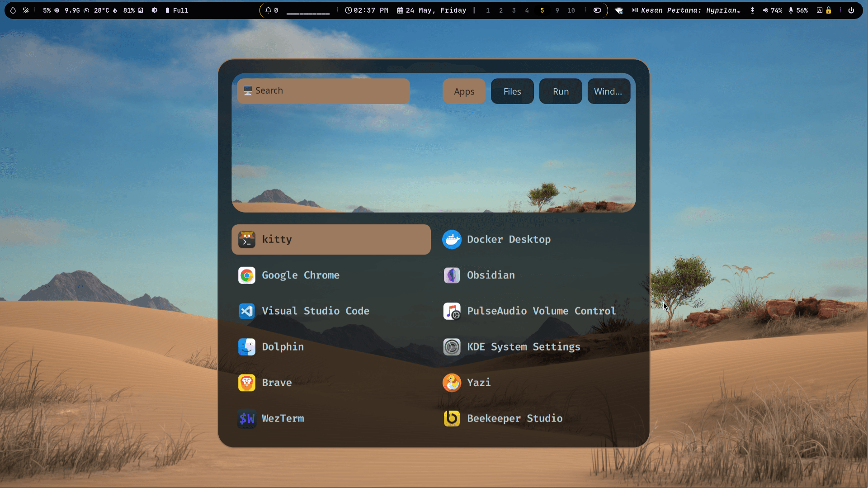Open Obsidian via its purple crystal icon
The width and height of the screenshot is (868, 488).
tap(452, 275)
